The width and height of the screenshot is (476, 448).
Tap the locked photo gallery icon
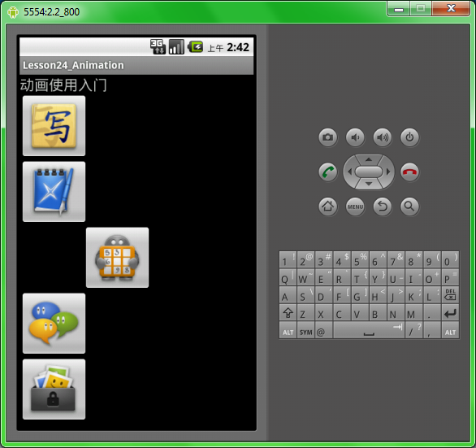pyautogui.click(x=54, y=389)
